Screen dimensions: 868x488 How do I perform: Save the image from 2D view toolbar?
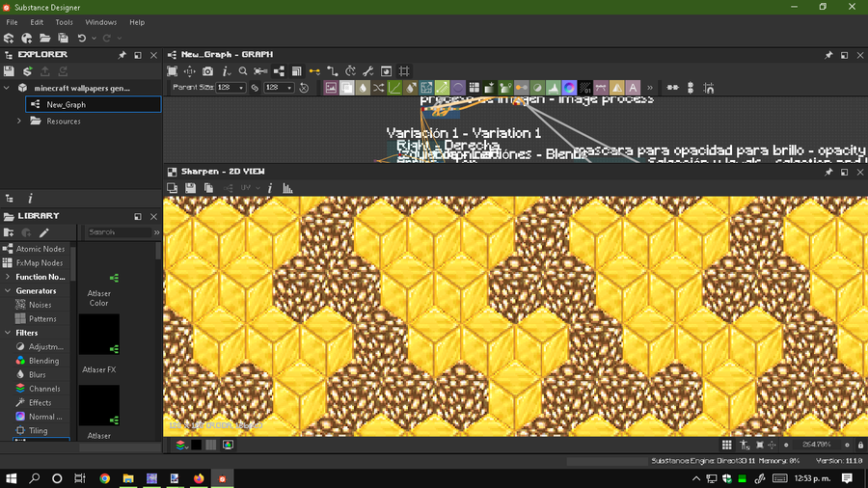(x=191, y=188)
